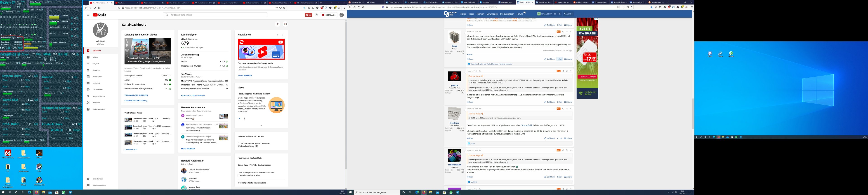Image resolution: width=868 pixels, height=195 pixels.
Task: Click Firefox home button in ComputerBase window
Action: click(363, 7)
